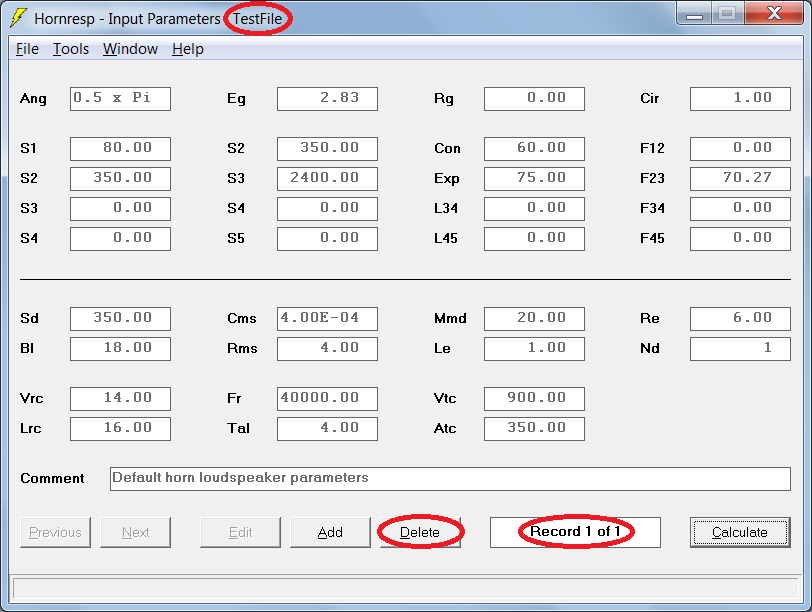Select the S5 input field
This screenshot has width=812, height=612.
(327, 239)
